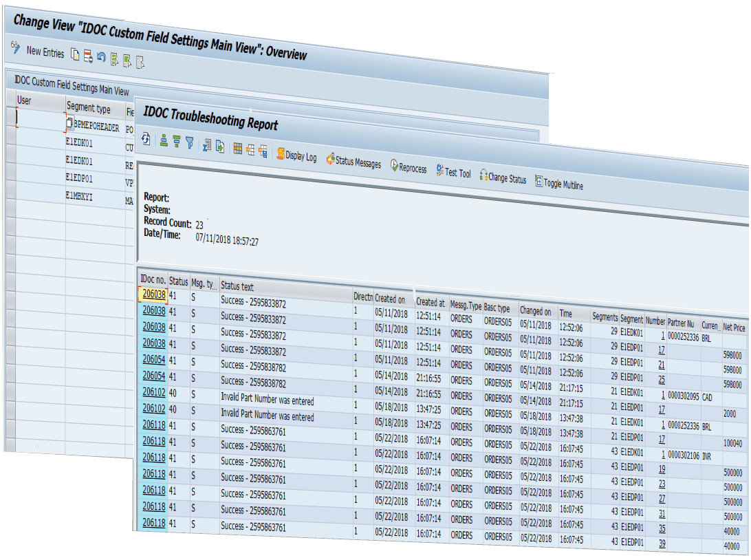This screenshot has width=751, height=560.
Task: Click the display/change pencil icon in Change View
Action: (x=15, y=47)
